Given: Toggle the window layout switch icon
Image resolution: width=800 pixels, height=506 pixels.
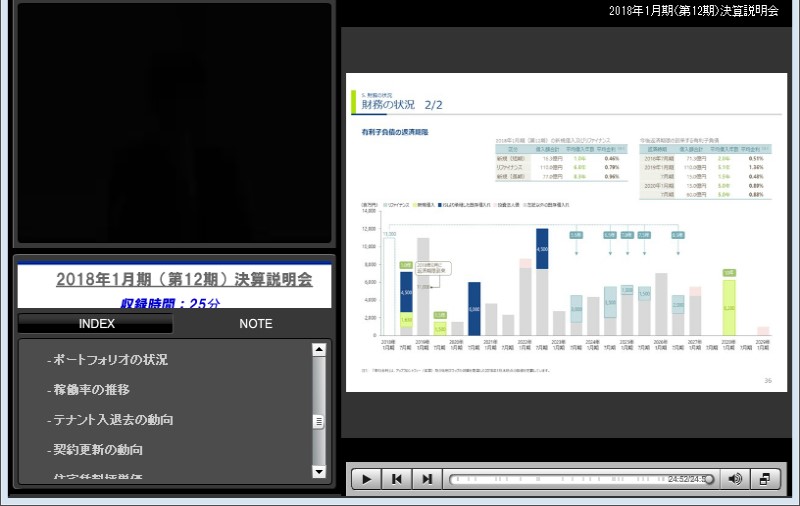Looking at the screenshot, I should pos(765,479).
